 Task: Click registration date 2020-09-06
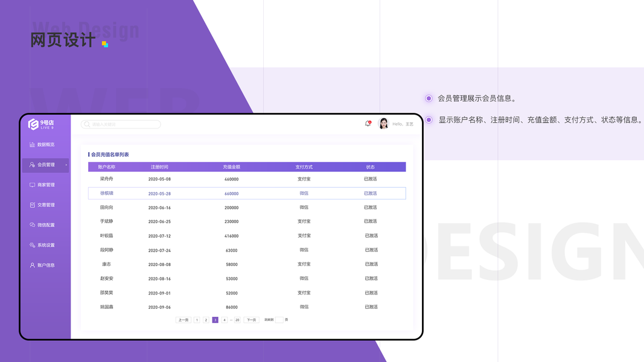click(159, 307)
